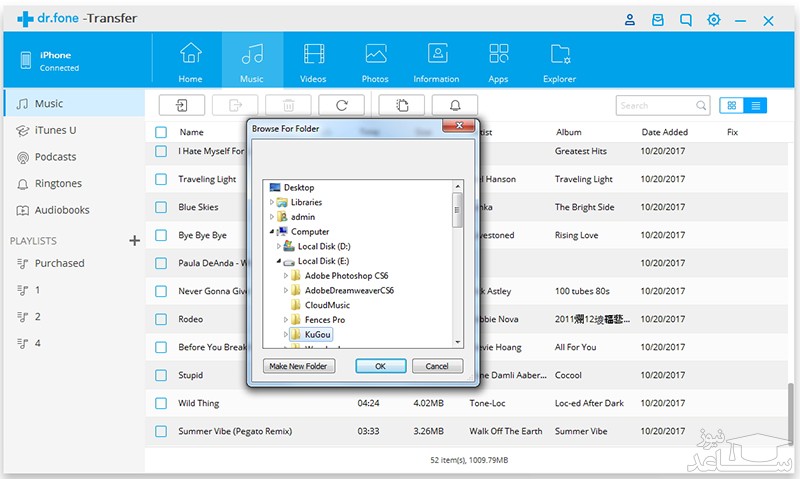Click the Add music import icon
The height and width of the screenshot is (479, 800).
181,105
